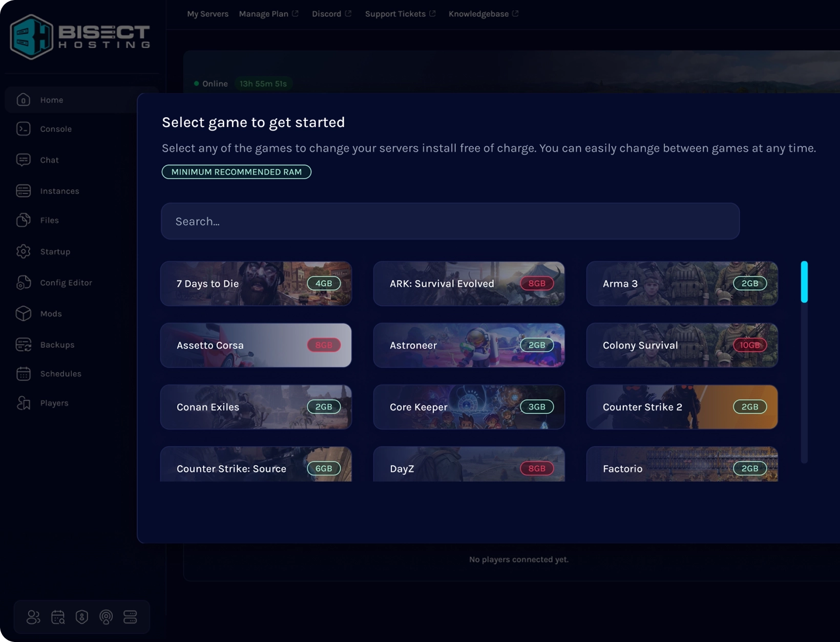Click the Online status indicator
Screen dimensions: 840x642
point(211,83)
